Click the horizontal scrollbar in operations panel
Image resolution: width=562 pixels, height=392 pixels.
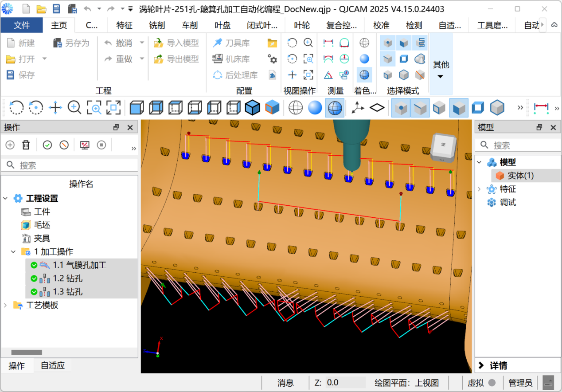tap(27, 353)
